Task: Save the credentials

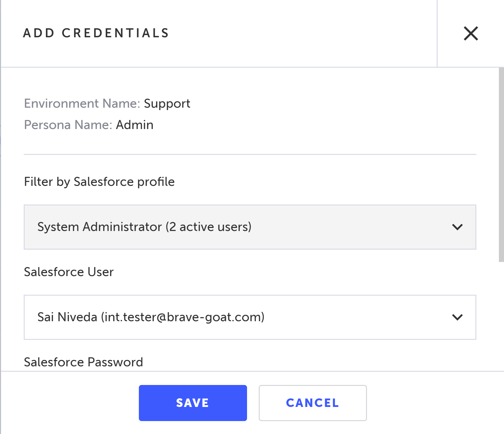Action: pyautogui.click(x=193, y=403)
